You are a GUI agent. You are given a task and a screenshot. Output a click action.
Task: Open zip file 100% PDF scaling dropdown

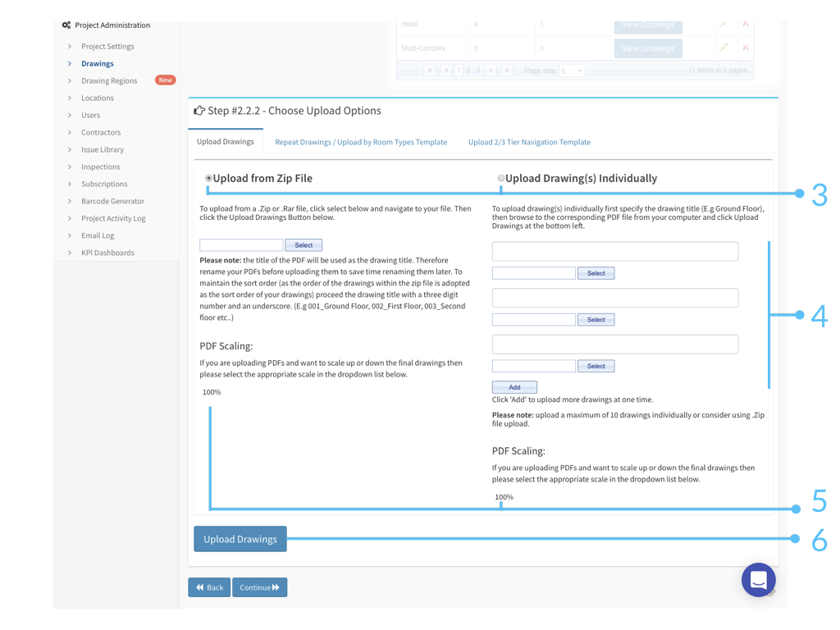(x=212, y=392)
